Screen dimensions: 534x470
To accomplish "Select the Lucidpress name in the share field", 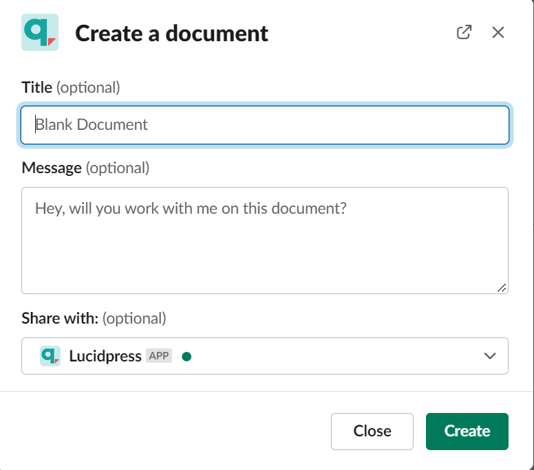I will click(x=105, y=356).
